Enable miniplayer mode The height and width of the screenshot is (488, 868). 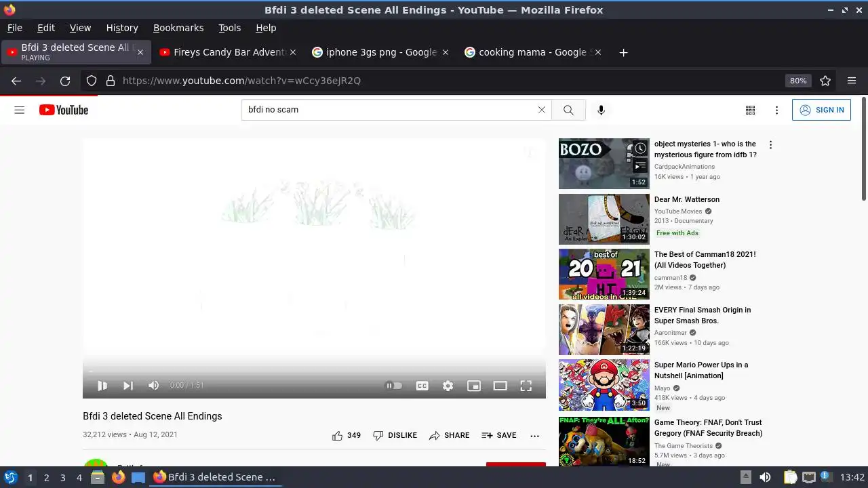coord(474,386)
